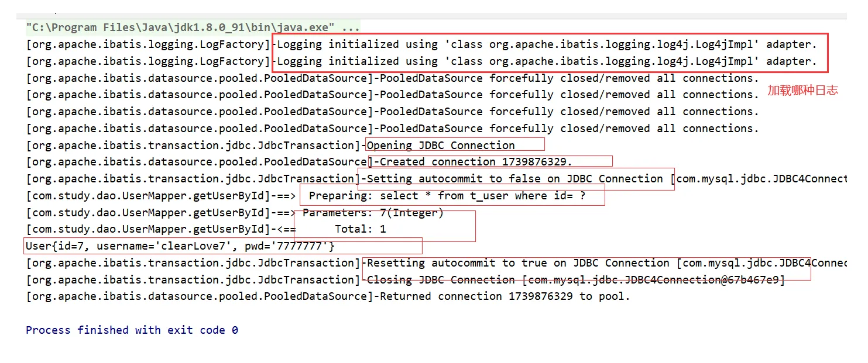Click the red Chinese annotation 加载哪种日志
Image resolution: width=868 pixels, height=363 pixels.
point(802,90)
